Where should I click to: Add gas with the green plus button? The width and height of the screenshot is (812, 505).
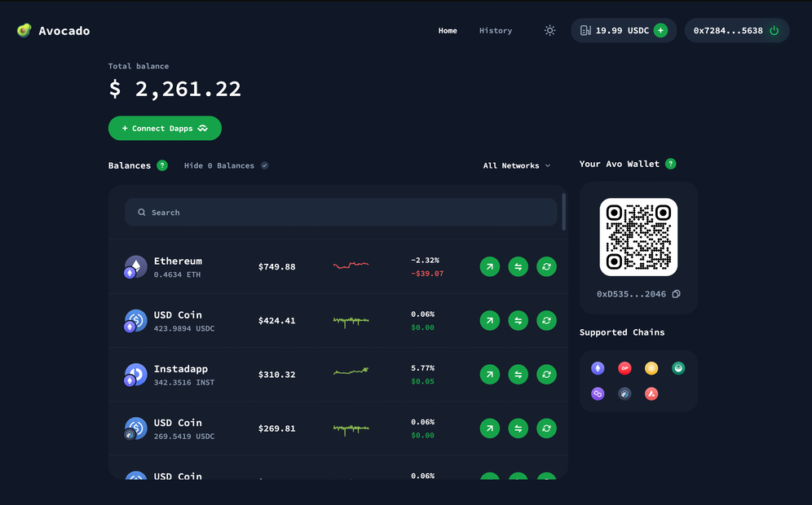click(x=660, y=30)
